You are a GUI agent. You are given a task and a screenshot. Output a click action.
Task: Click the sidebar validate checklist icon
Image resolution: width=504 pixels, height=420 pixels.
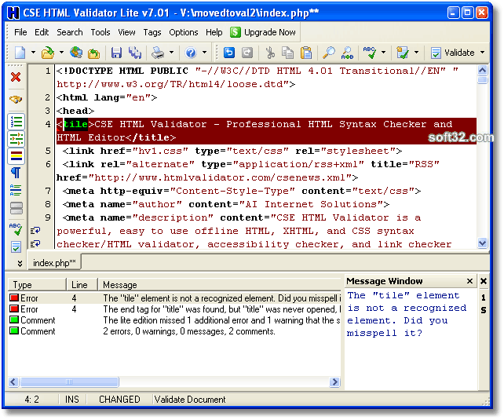[16, 247]
